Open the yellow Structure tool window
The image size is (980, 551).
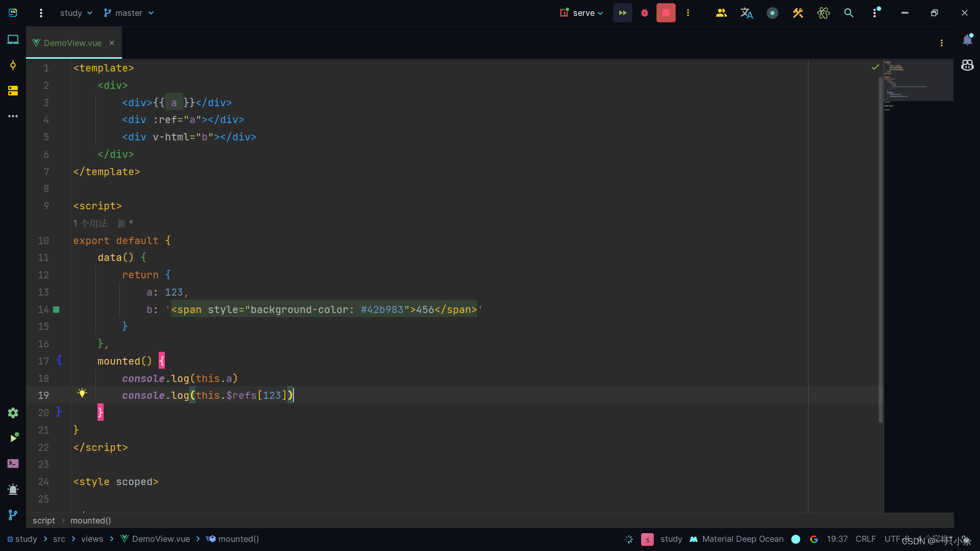click(x=13, y=91)
